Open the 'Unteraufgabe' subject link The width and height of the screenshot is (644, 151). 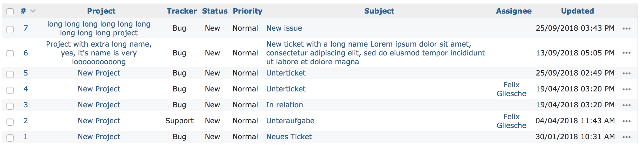click(290, 121)
